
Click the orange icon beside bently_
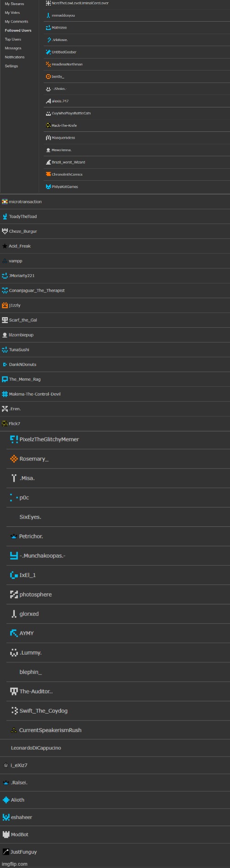coord(48,77)
